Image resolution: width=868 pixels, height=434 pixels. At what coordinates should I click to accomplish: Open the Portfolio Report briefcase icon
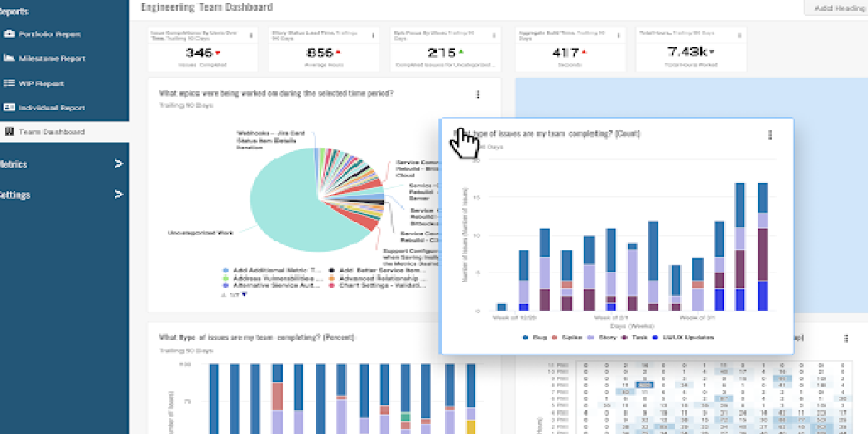click(9, 34)
